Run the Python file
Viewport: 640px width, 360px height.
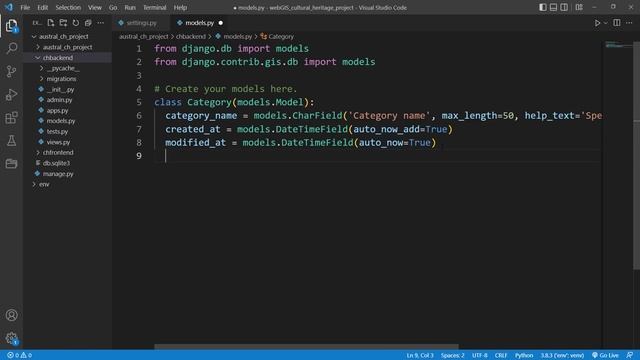click(x=597, y=23)
